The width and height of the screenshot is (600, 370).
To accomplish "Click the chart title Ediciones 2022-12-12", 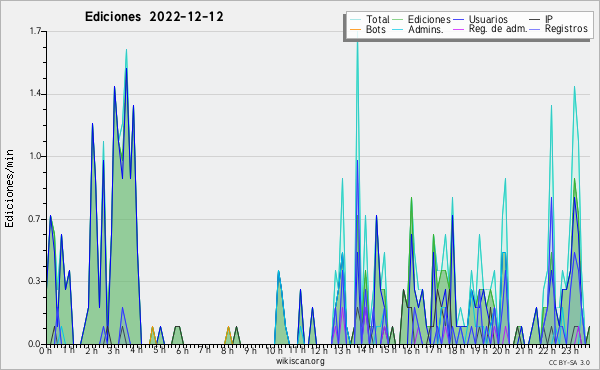I will tap(154, 17).
